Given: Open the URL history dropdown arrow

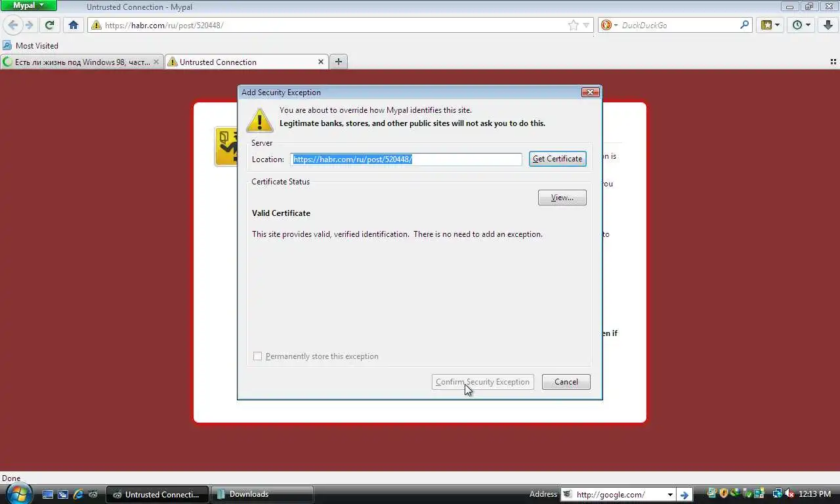Looking at the screenshot, I should 587,25.
